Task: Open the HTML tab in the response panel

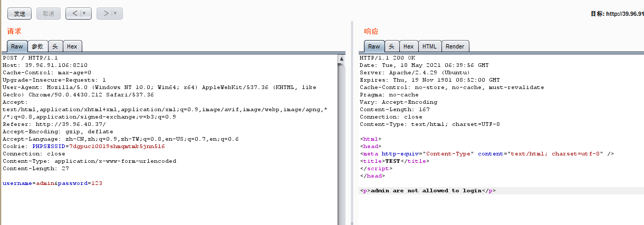Action: click(429, 46)
